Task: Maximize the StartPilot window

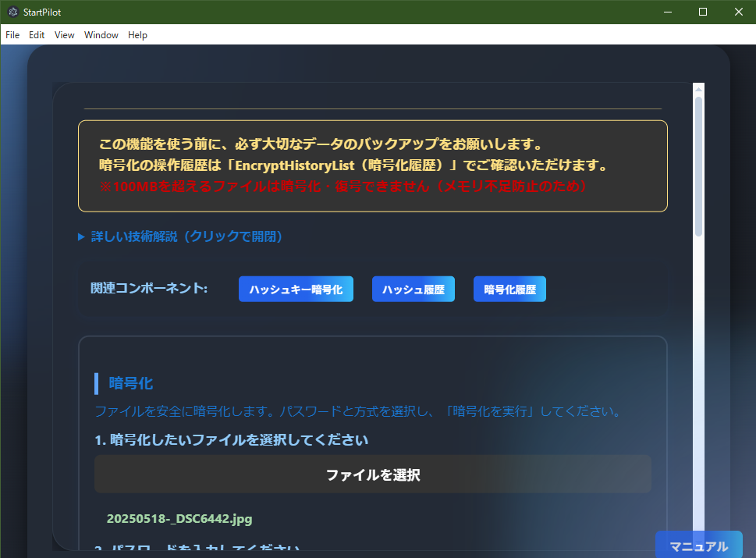Action: (x=703, y=12)
